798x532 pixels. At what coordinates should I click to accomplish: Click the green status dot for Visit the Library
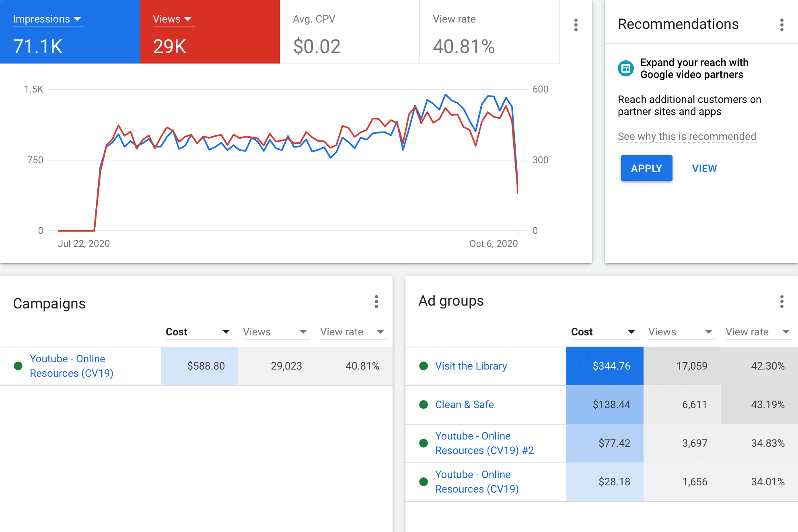point(424,366)
